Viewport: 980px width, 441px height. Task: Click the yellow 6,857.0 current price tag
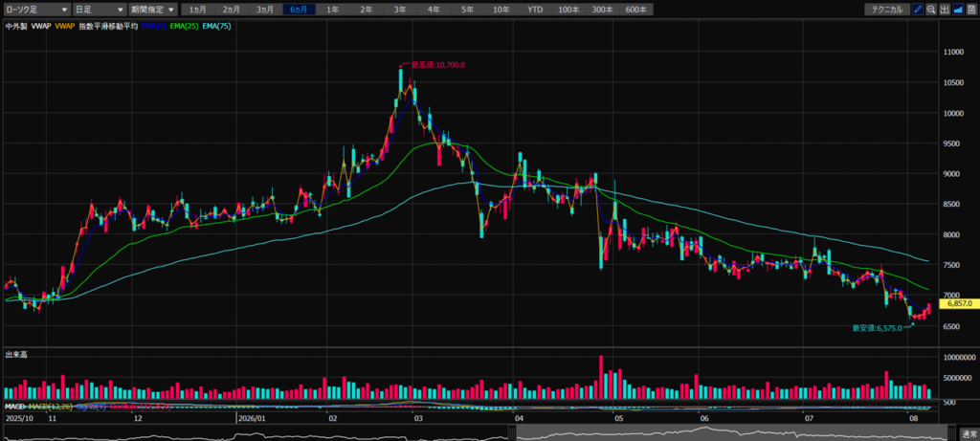(958, 303)
